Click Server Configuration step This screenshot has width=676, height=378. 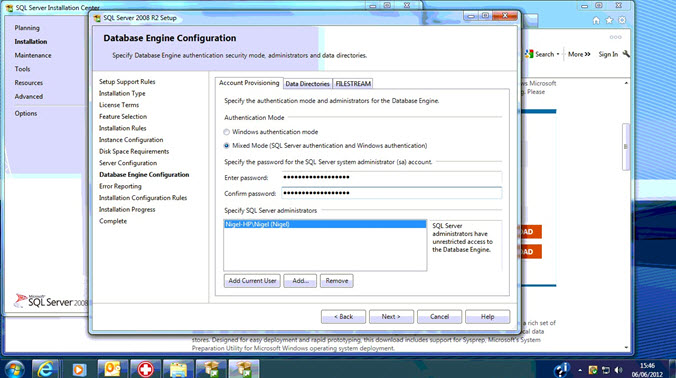tap(128, 163)
